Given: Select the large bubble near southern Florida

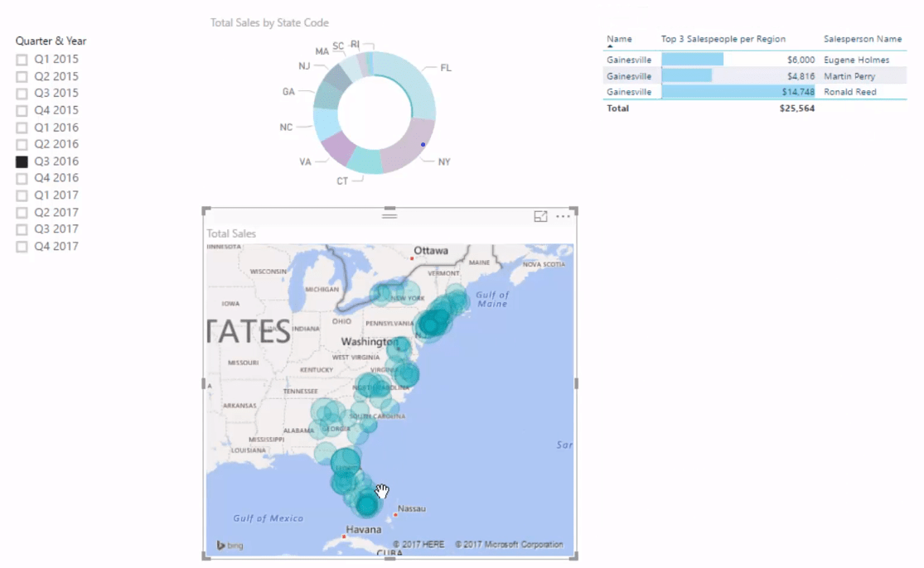Looking at the screenshot, I should coord(367,504).
